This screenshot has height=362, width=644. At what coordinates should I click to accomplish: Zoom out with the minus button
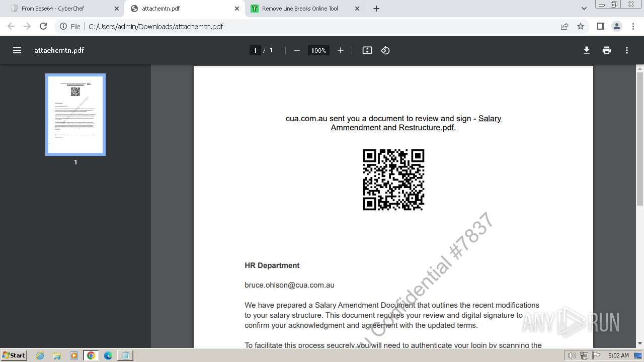(297, 50)
